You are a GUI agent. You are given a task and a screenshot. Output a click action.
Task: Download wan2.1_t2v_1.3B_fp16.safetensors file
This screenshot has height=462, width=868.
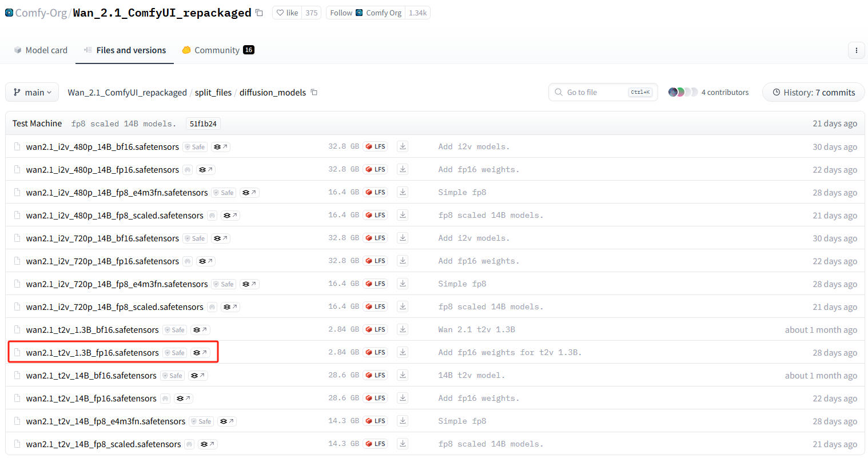(x=403, y=352)
